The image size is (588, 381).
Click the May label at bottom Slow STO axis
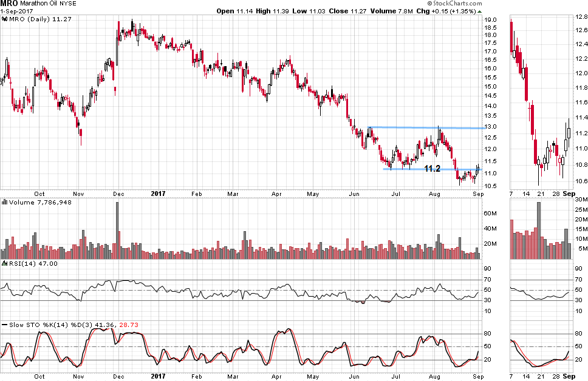(x=313, y=376)
